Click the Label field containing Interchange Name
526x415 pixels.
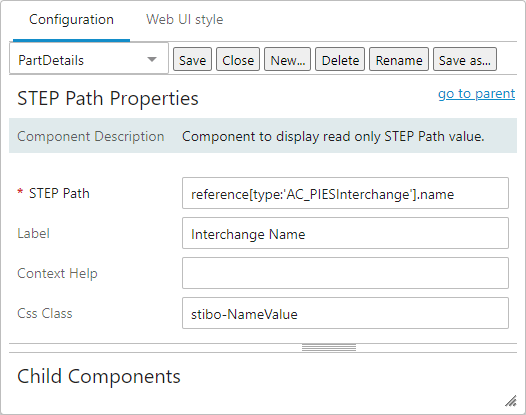345,233
